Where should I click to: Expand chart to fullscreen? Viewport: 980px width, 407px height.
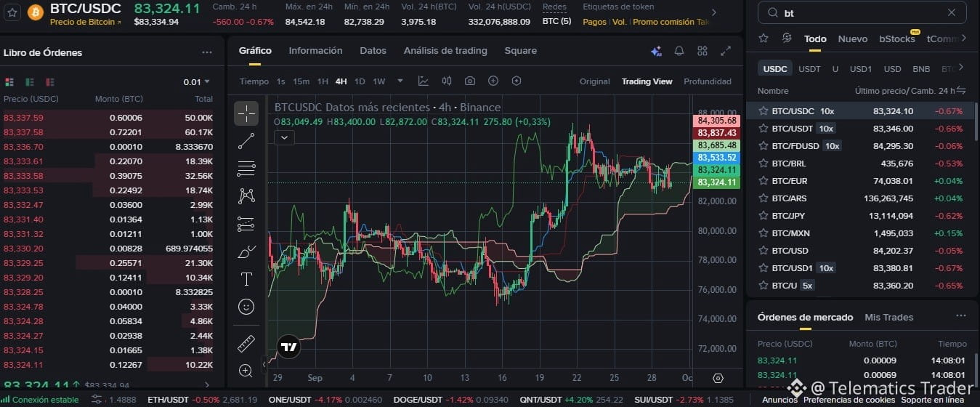726,51
